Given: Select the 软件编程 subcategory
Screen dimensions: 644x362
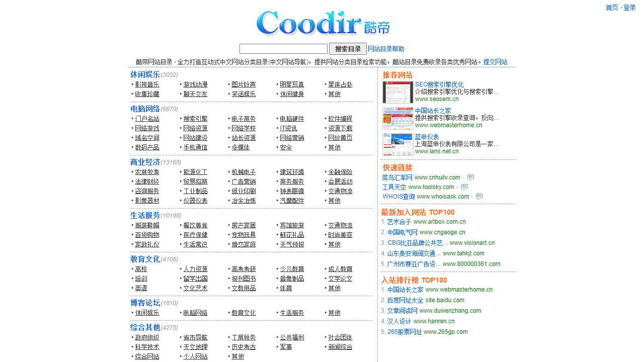Looking at the screenshot, I should (x=340, y=119).
